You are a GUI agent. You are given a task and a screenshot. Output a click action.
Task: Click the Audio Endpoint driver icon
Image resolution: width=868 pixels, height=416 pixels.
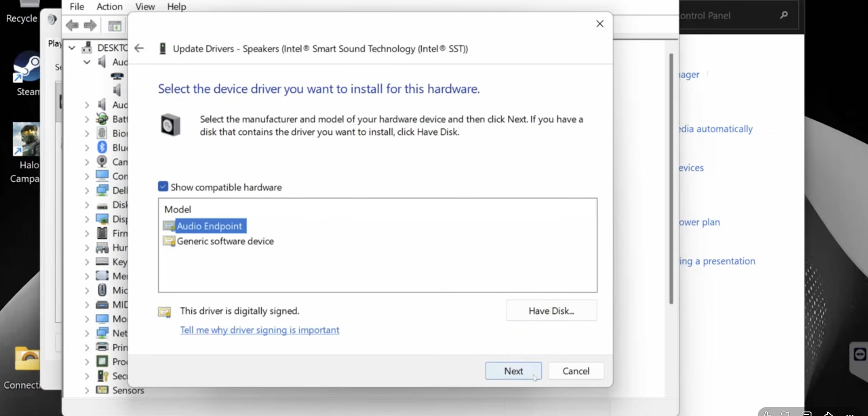pyautogui.click(x=169, y=226)
